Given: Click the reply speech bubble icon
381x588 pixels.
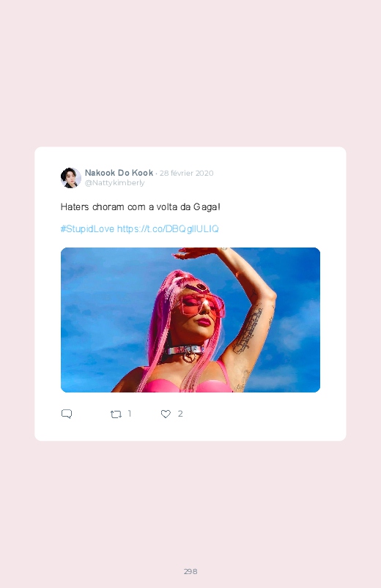Looking at the screenshot, I should [x=67, y=414].
